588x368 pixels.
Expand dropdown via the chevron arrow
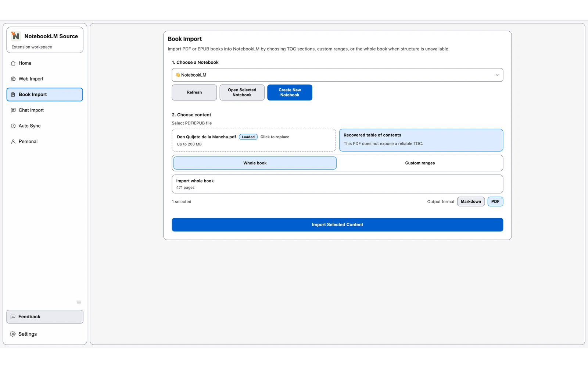[x=497, y=75]
